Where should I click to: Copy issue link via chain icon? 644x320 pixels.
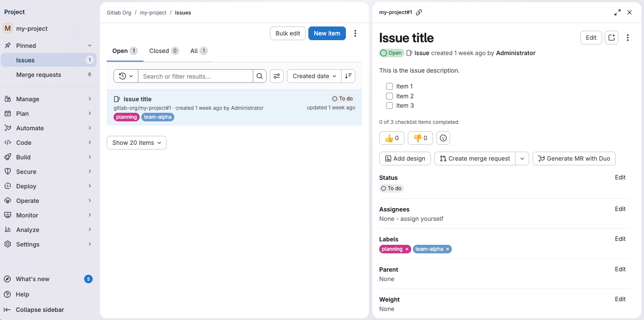coord(419,12)
